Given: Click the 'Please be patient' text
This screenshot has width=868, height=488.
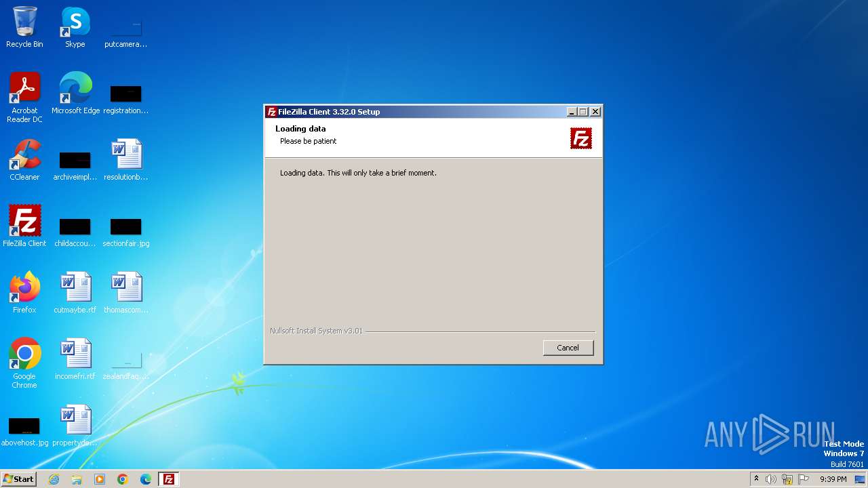Looking at the screenshot, I should click(309, 141).
